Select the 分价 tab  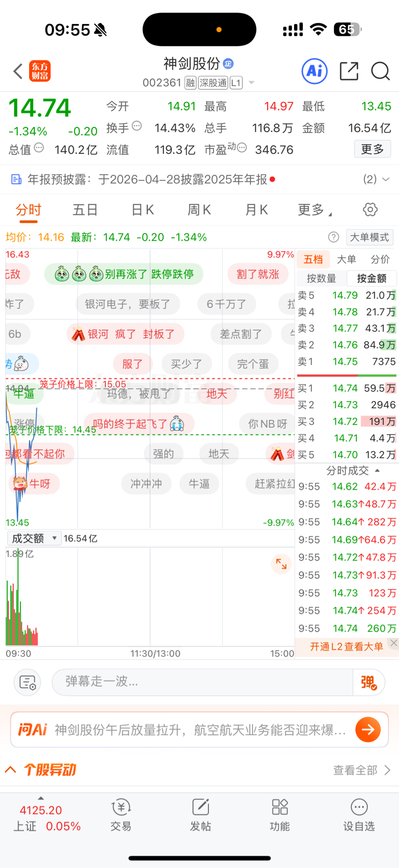coord(380,259)
